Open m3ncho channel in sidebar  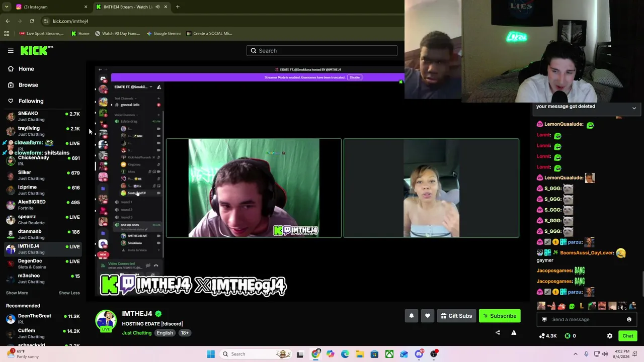pos(43,278)
